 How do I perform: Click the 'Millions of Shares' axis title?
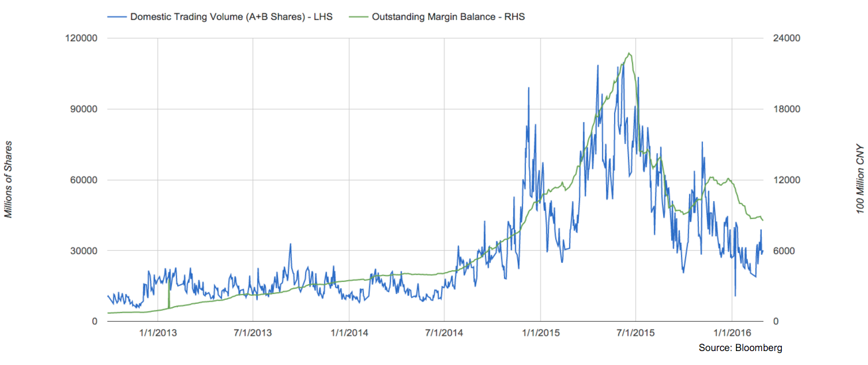(x=9, y=180)
